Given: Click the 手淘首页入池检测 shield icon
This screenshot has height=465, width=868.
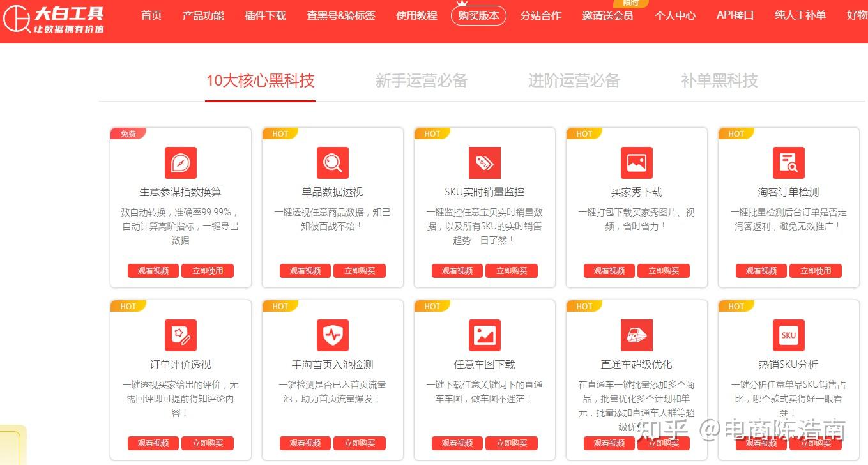Looking at the screenshot, I should (333, 335).
